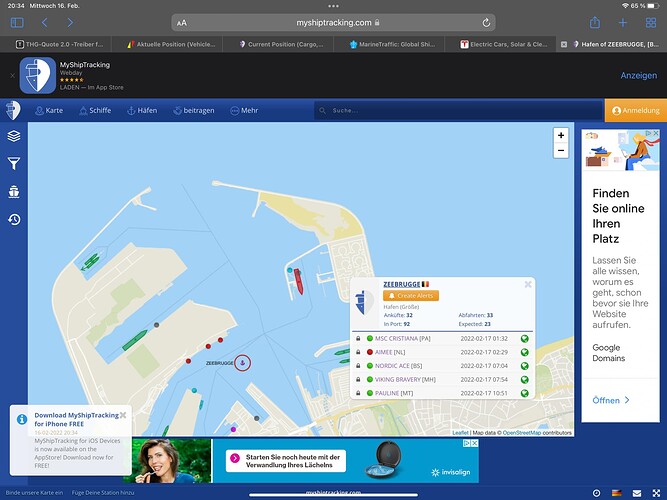Show MSC CRISTIANA on map globe icon

click(x=525, y=339)
